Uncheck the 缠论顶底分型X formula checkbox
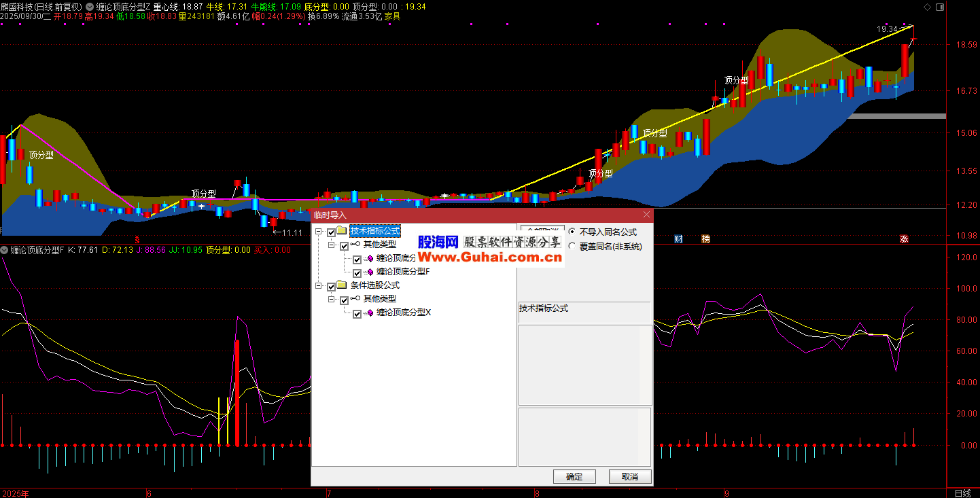Viewport: 980px width, 498px height. [x=357, y=313]
